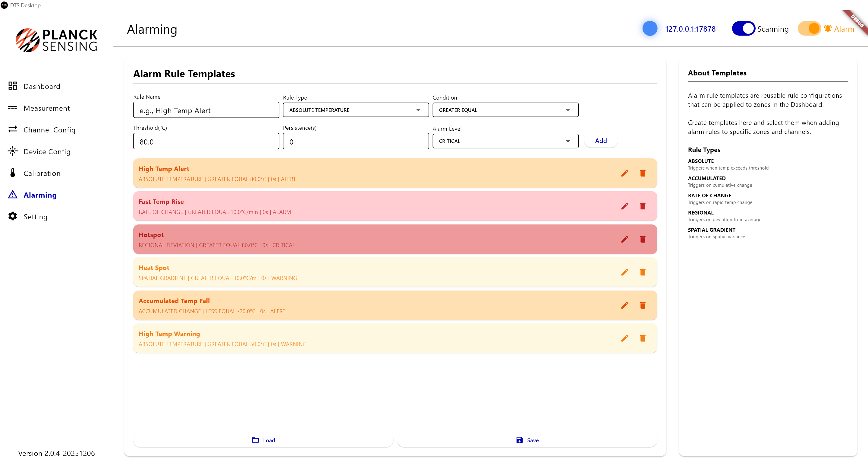The width and height of the screenshot is (868, 467).
Task: Click the Planck Sensing logo
Action: (56, 40)
